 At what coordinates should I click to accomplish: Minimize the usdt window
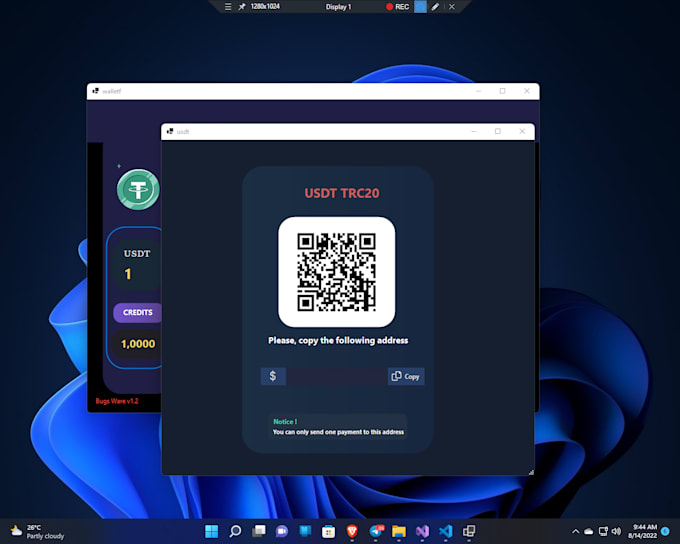(474, 131)
